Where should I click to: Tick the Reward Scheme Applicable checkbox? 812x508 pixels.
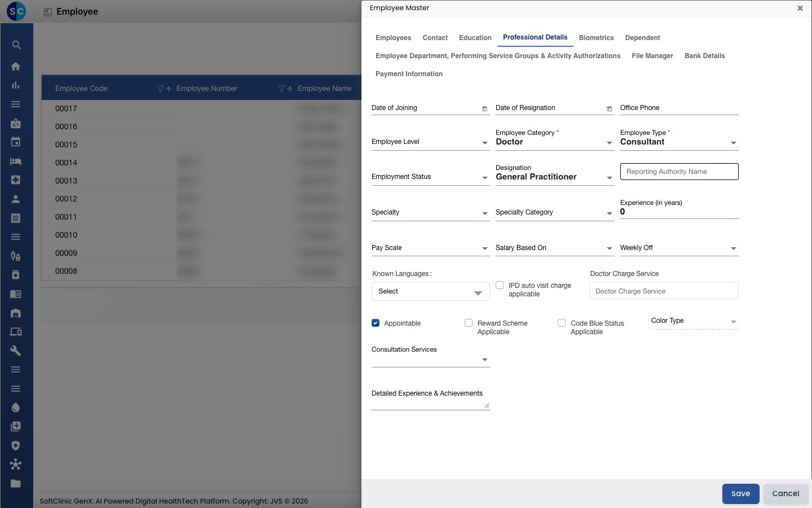(x=469, y=323)
